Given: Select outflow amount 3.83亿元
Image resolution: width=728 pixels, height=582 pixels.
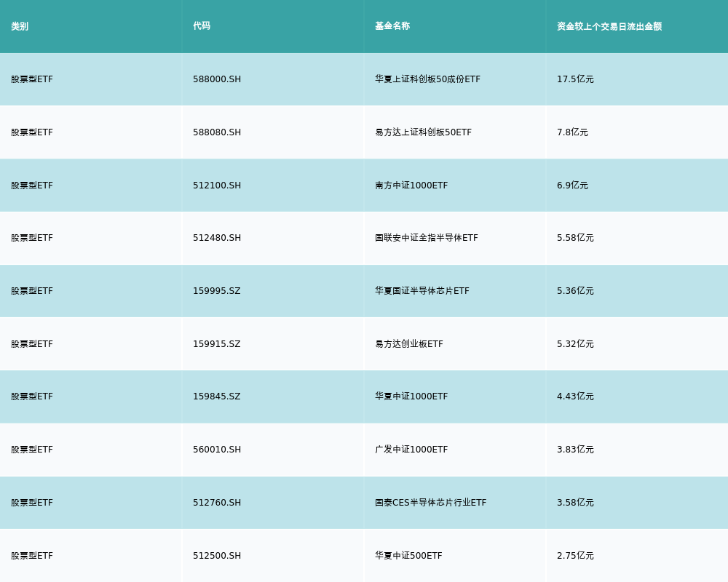Looking at the screenshot, I should [x=575, y=450].
